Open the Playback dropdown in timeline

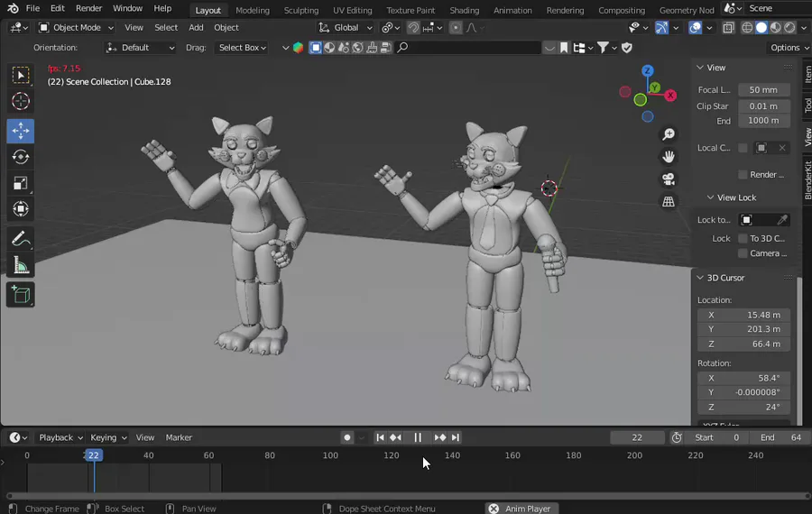click(x=60, y=437)
